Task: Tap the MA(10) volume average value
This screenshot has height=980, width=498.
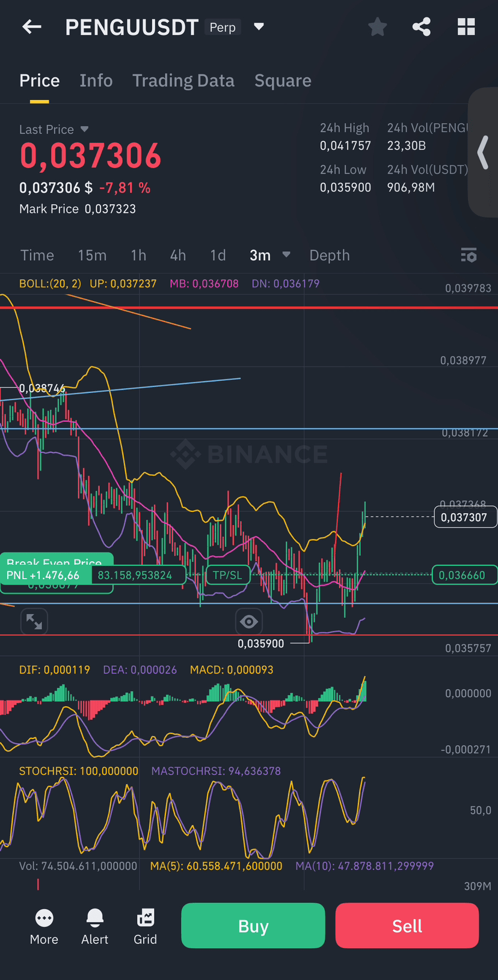Action: (x=364, y=866)
